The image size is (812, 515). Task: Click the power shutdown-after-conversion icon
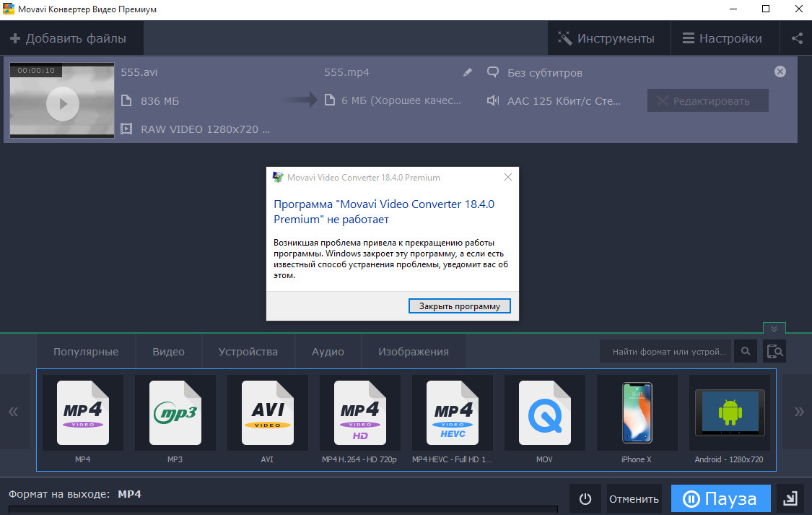click(x=585, y=498)
